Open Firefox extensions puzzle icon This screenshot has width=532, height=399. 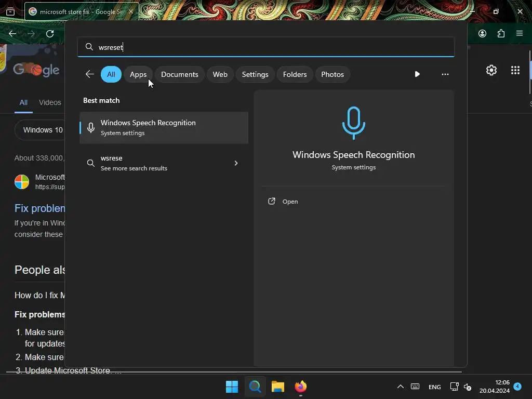click(x=501, y=33)
